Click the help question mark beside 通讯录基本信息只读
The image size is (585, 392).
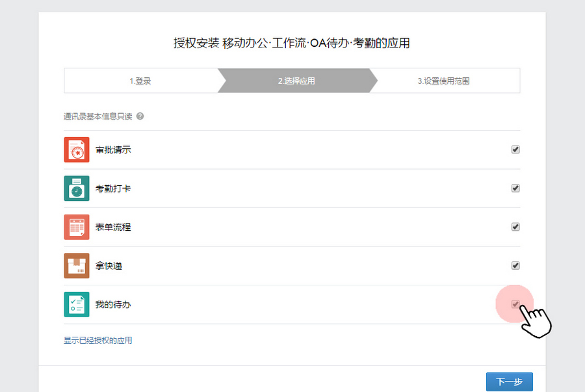pyautogui.click(x=140, y=116)
